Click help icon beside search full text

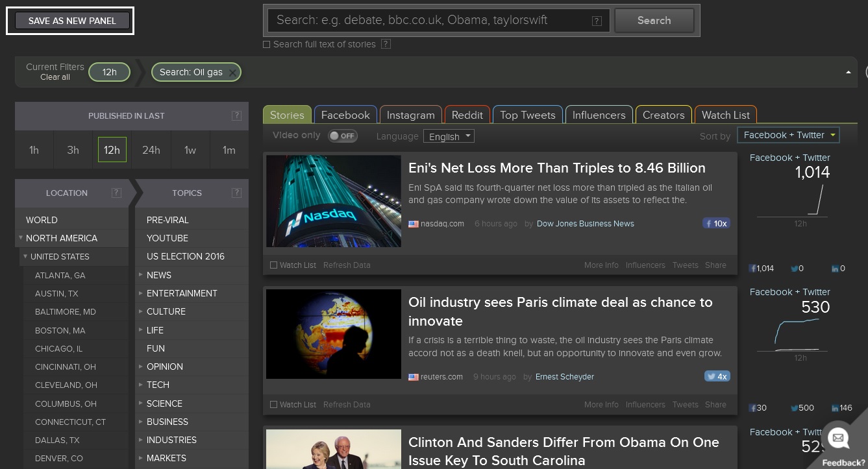(386, 44)
